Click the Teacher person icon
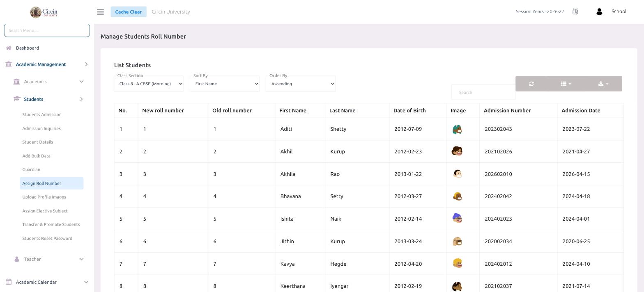The width and height of the screenshot is (644, 292). click(x=17, y=259)
